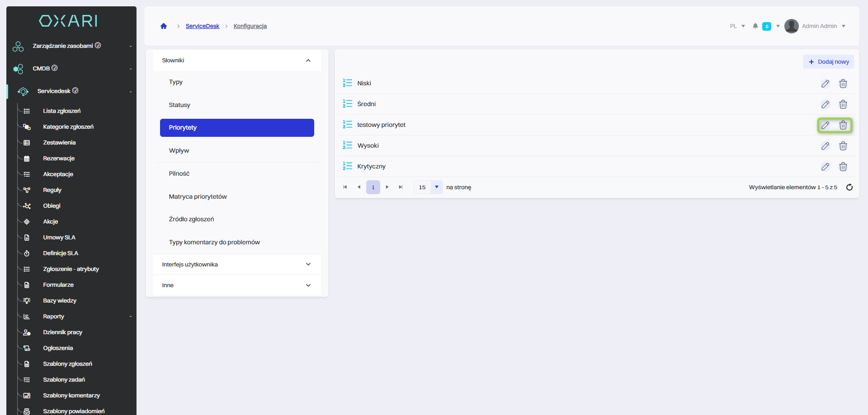Click the drag-order icon next to Średni
868x415 pixels.
[x=347, y=104]
